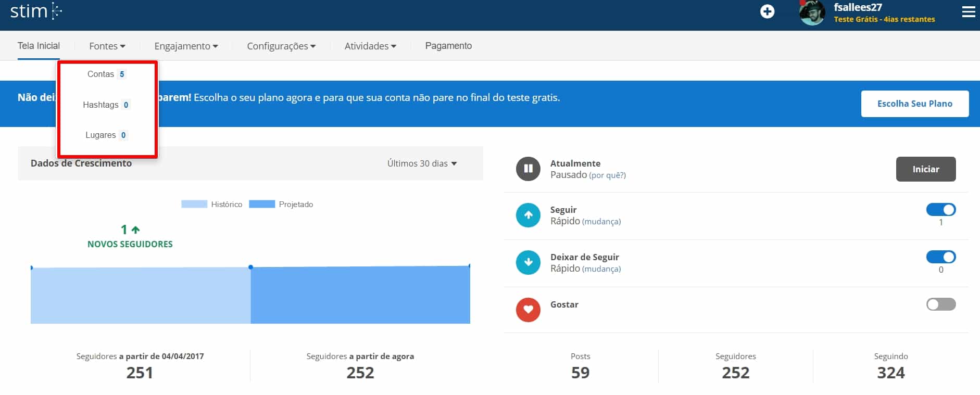This screenshot has width=980, height=395.
Task: Click the Deixar de Seguir down-arrow icon
Action: click(x=528, y=262)
